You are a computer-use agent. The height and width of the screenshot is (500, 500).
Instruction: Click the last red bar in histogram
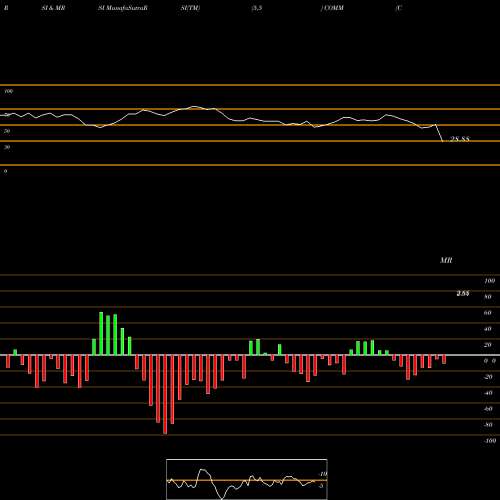point(444,359)
